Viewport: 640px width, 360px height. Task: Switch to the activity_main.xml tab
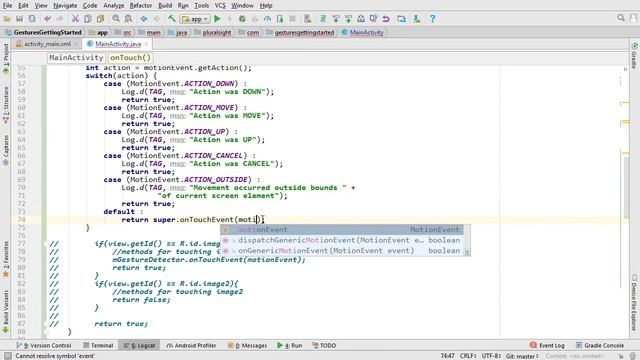pos(47,44)
